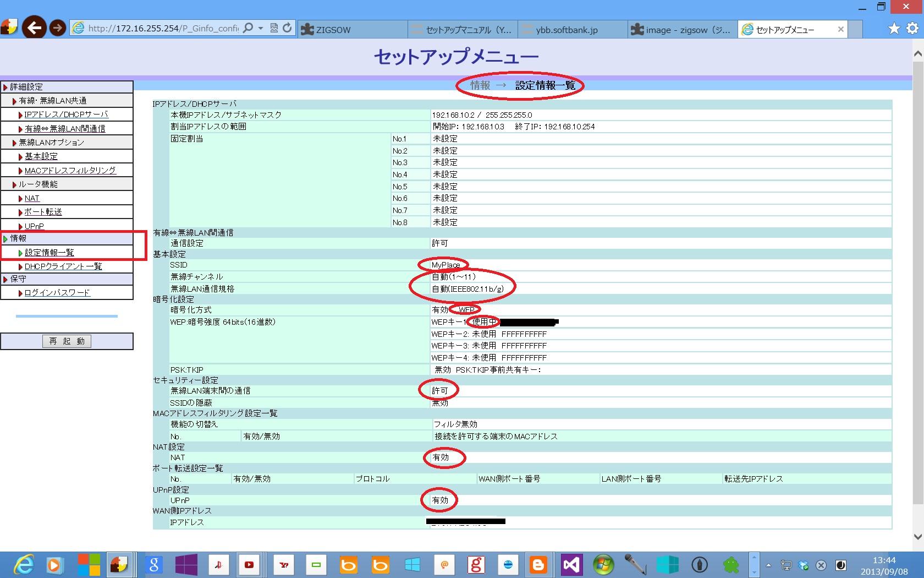Expand the 保守 section in the sidebar
This screenshot has width=924, height=578.
pos(18,279)
